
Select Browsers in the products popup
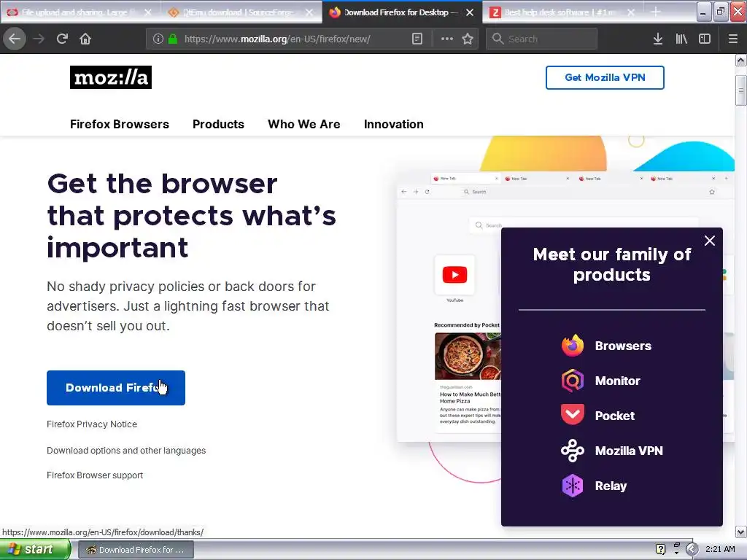click(623, 346)
